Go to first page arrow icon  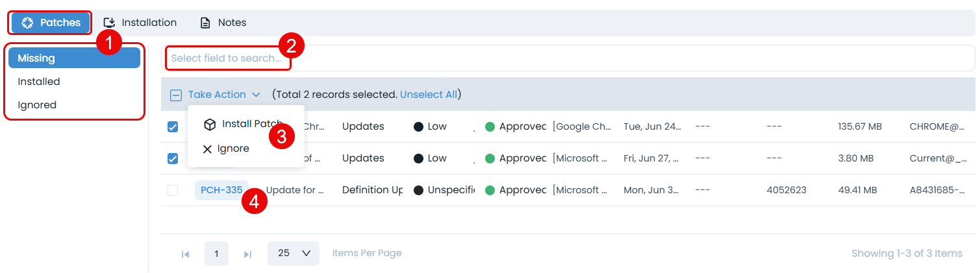click(x=185, y=254)
